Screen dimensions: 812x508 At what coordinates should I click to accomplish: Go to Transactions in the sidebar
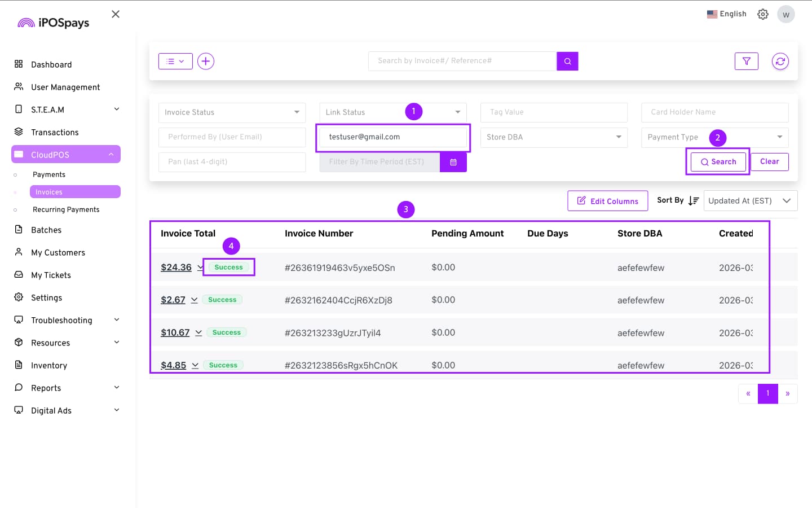pyautogui.click(x=55, y=132)
